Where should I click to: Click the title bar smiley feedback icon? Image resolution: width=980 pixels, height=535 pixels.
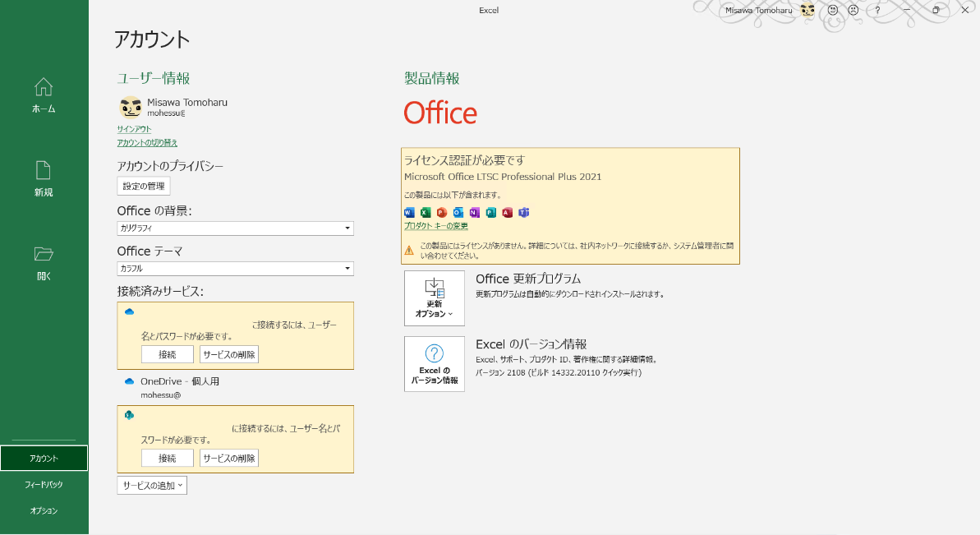832,10
